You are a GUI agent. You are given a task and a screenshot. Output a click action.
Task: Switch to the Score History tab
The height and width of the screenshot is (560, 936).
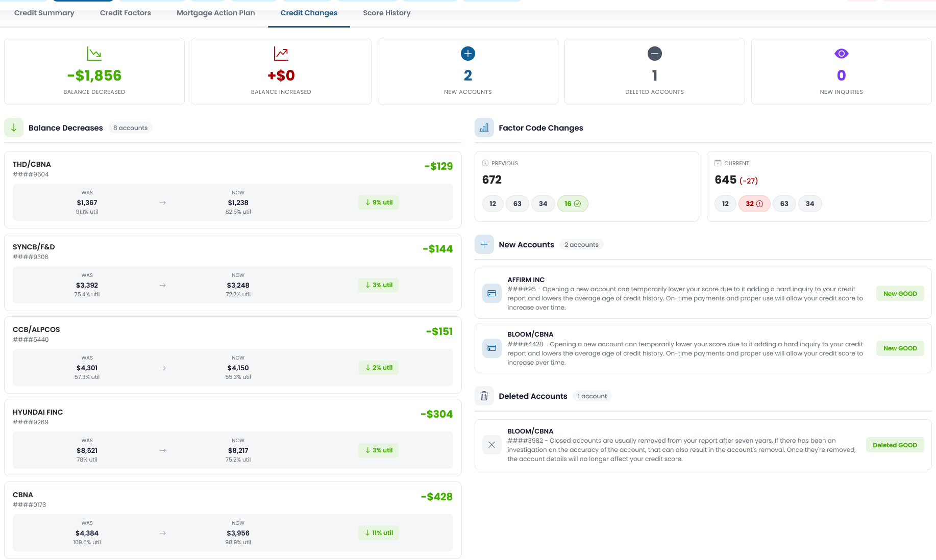[386, 13]
